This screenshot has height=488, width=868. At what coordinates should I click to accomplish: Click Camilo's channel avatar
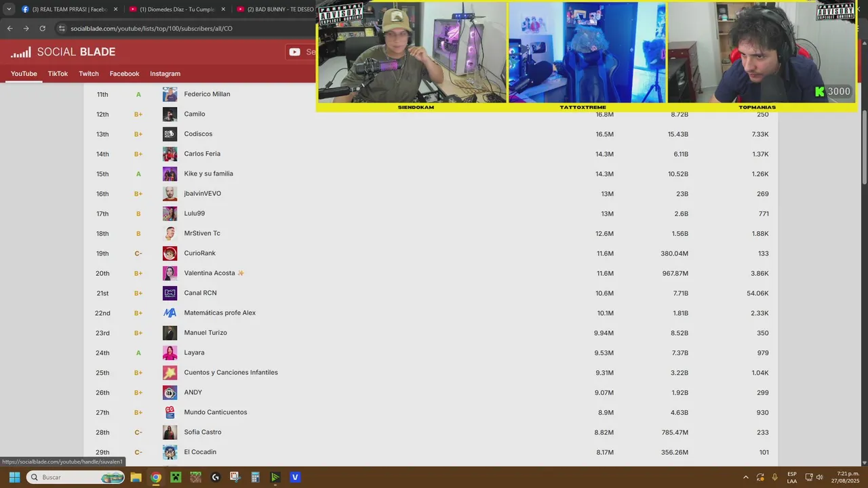coord(170,114)
